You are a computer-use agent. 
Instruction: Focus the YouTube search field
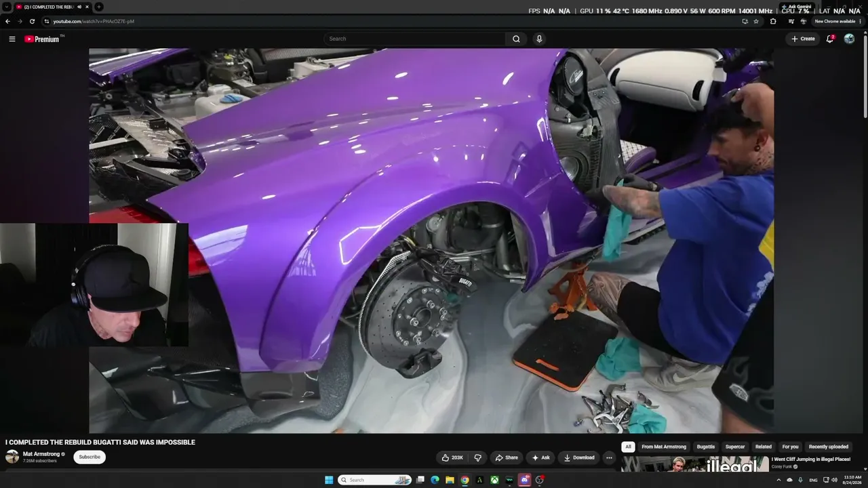click(x=414, y=39)
